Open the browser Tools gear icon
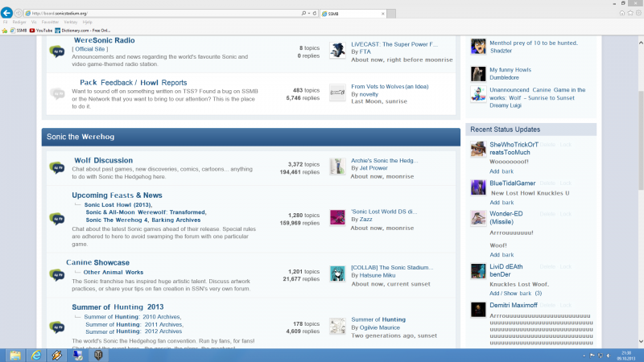This screenshot has height=362, width=644. (x=638, y=13)
